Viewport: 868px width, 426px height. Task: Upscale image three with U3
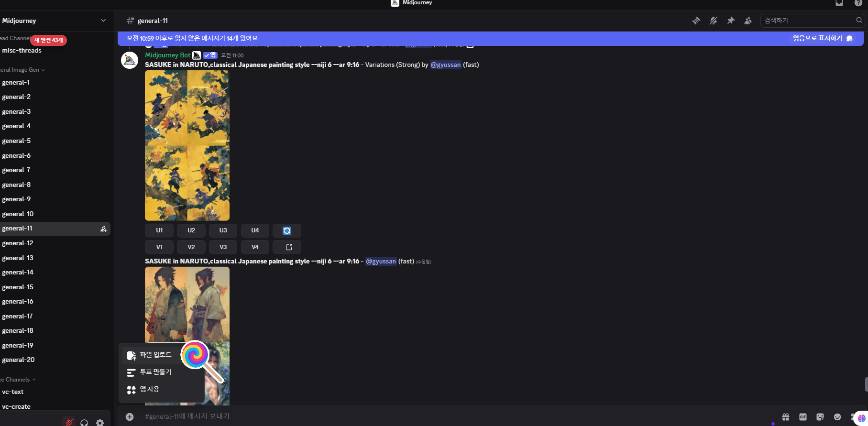pyautogui.click(x=223, y=230)
